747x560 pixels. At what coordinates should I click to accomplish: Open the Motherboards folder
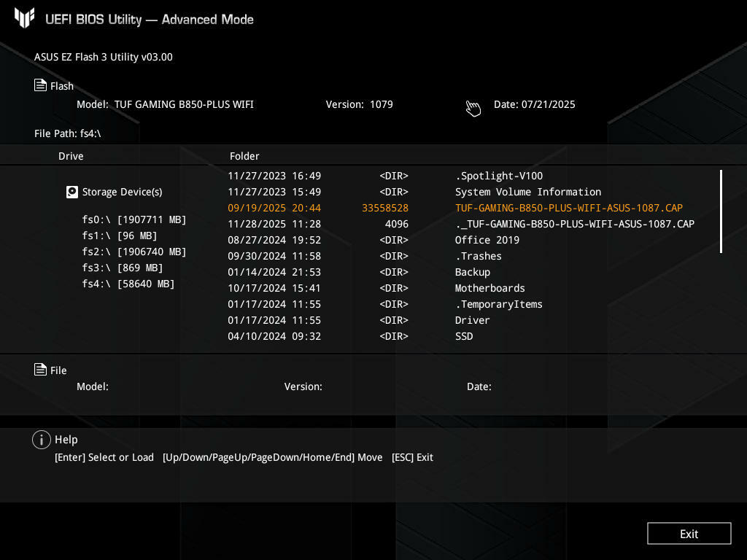click(x=489, y=288)
